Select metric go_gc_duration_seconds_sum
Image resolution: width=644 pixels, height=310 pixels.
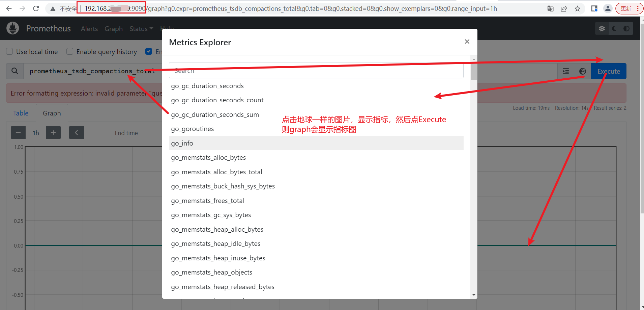click(x=316, y=114)
